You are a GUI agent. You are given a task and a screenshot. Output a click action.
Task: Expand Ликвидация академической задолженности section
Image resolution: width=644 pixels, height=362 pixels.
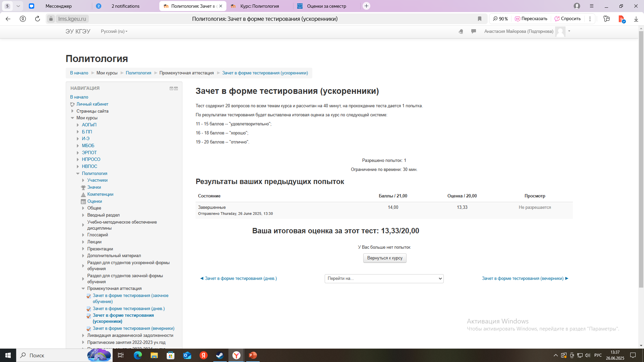pyautogui.click(x=83, y=336)
